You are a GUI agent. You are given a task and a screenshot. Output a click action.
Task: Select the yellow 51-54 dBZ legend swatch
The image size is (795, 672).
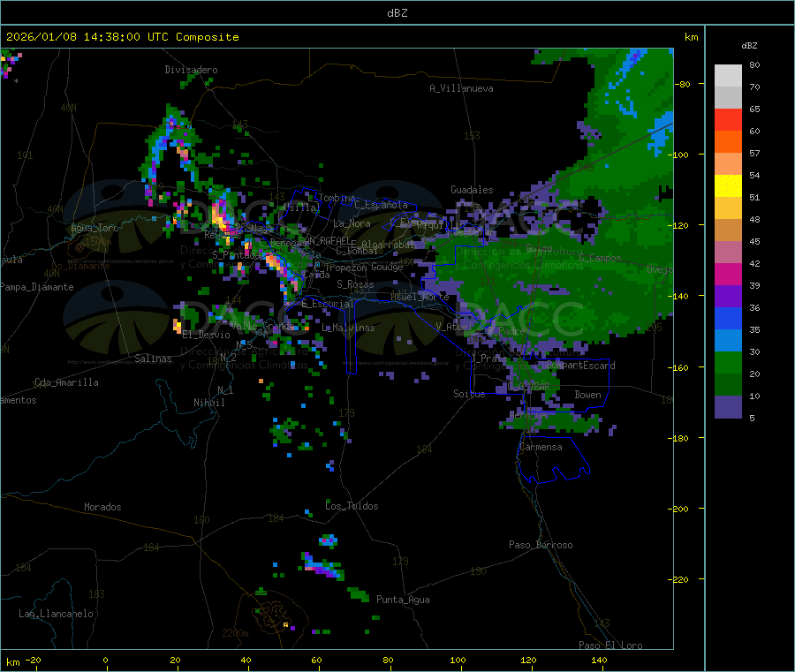728,186
